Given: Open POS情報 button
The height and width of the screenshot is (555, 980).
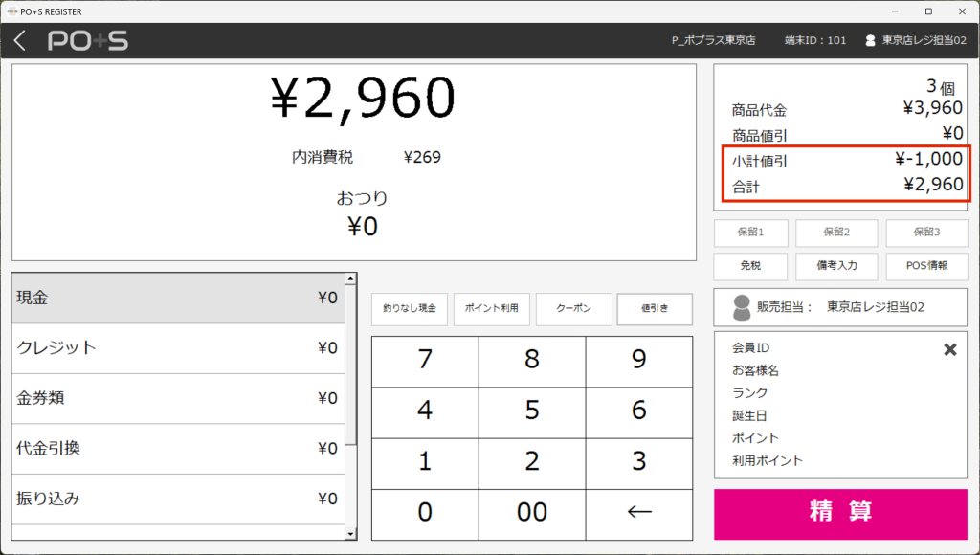Looking at the screenshot, I should 925,265.
